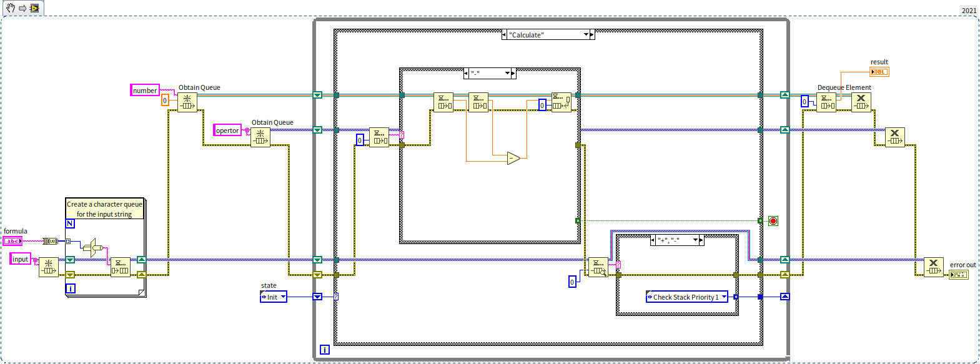980x364 pixels.
Task: Select the hand tool icon in the top-left toolbar
Action: (x=11, y=8)
